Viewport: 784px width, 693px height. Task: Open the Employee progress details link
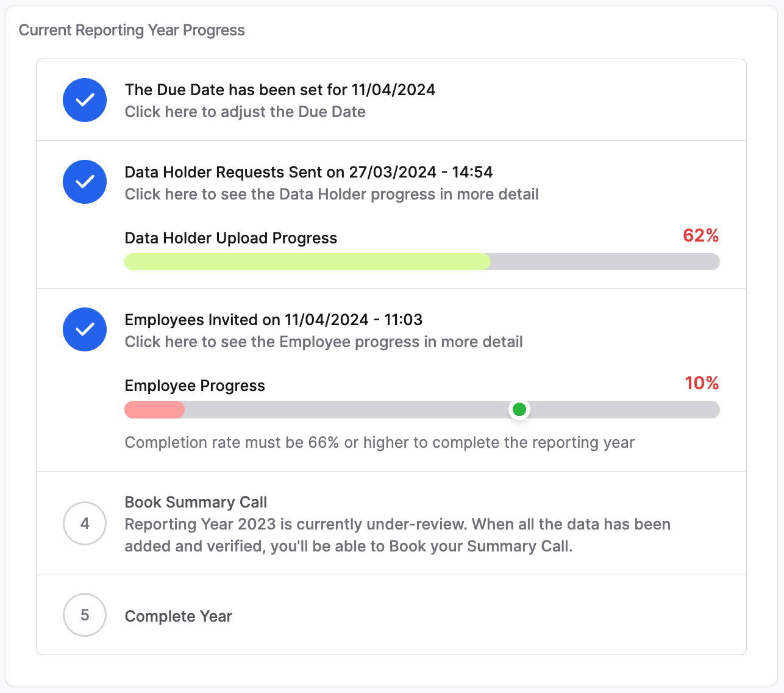pos(324,342)
